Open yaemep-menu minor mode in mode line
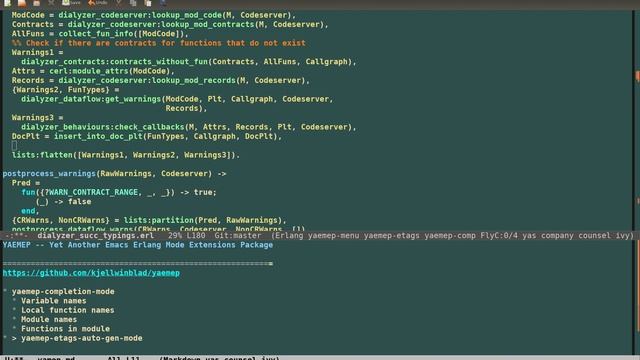Image resolution: width=640 pixels, height=360 pixels. pyautogui.click(x=333, y=236)
